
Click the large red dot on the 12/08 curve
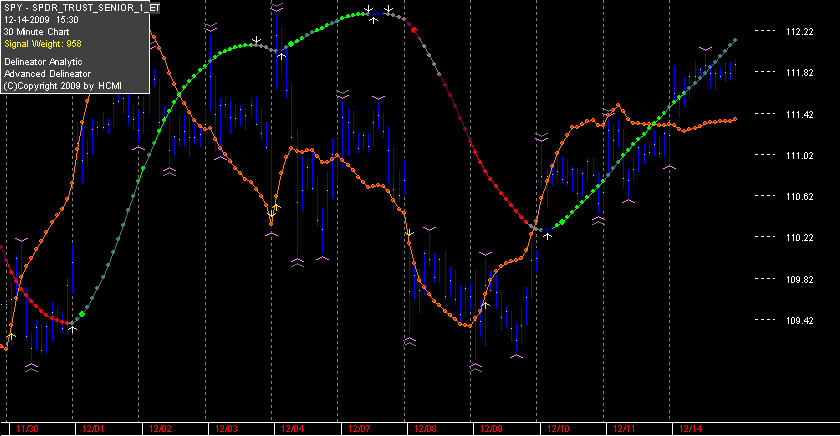[414, 30]
